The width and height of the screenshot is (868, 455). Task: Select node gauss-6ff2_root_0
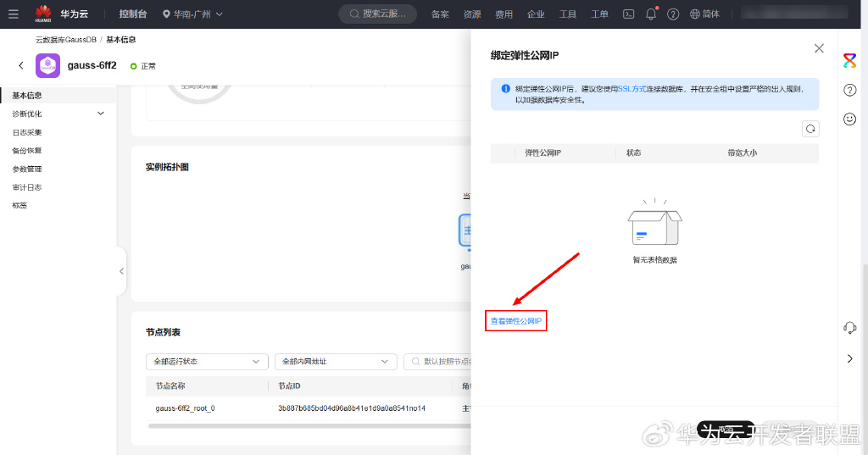[185, 408]
